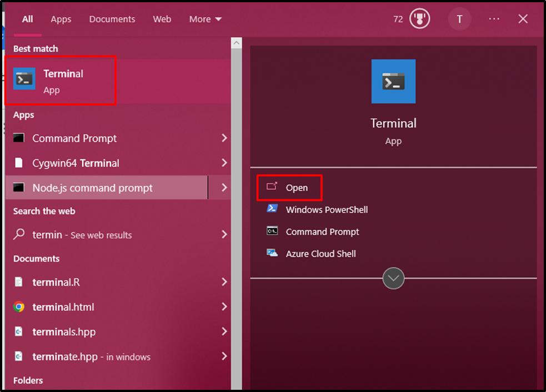Open the More filter dropdown

tap(205, 19)
